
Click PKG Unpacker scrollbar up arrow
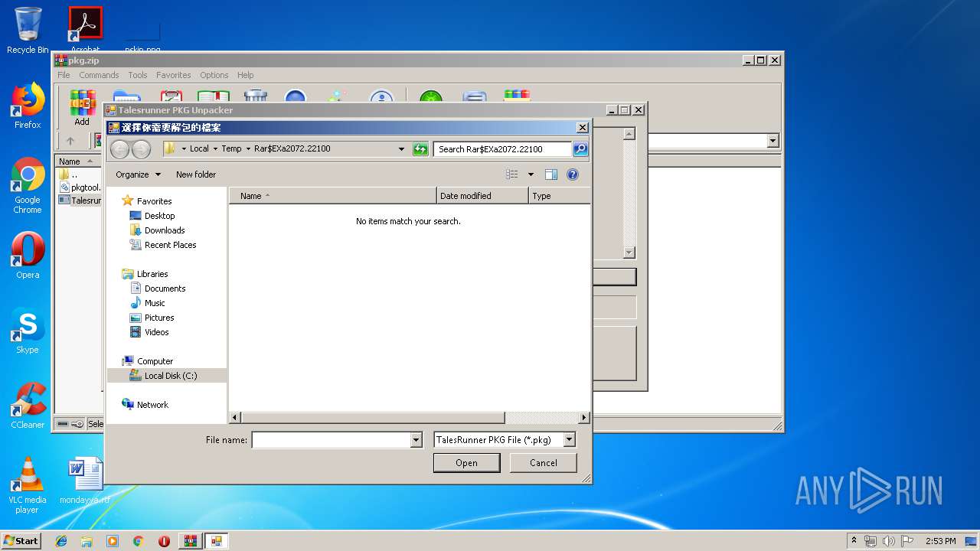(629, 134)
